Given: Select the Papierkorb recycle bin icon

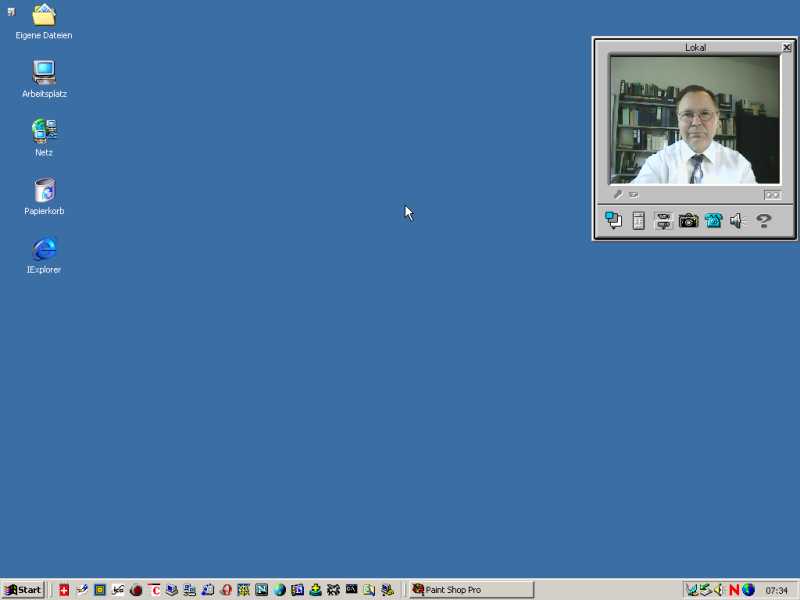Looking at the screenshot, I should [44, 196].
